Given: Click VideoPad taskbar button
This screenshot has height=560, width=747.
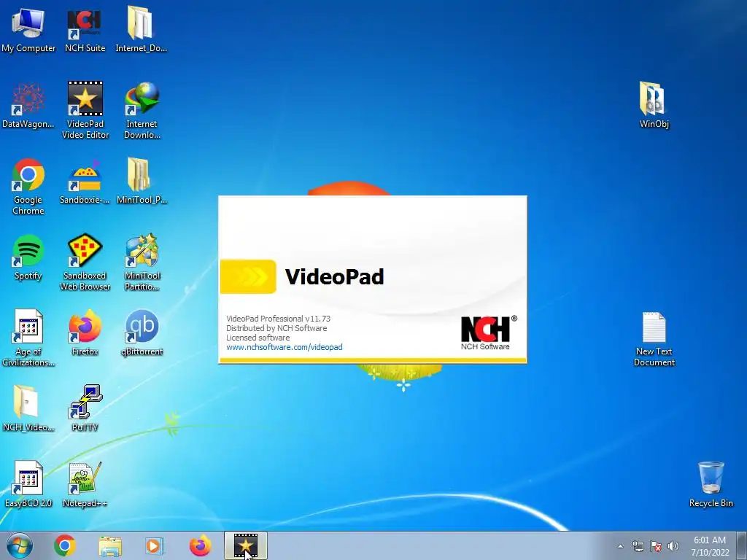Looking at the screenshot, I should click(246, 545).
